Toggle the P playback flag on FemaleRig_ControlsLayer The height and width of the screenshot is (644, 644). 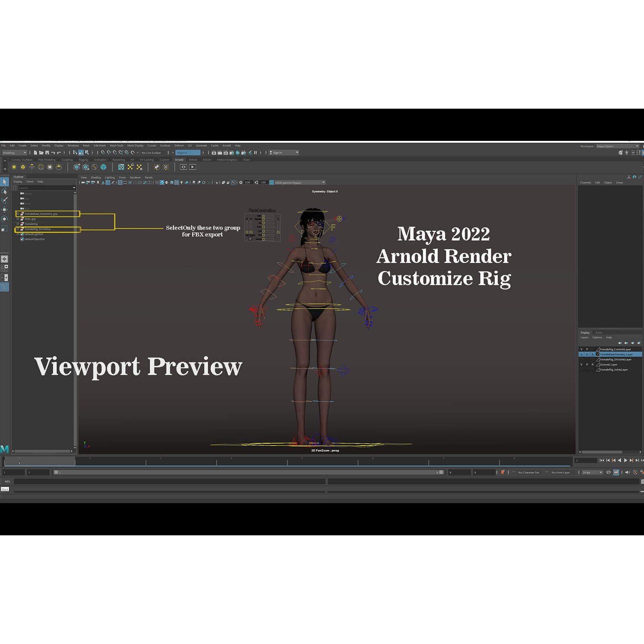pos(587,349)
